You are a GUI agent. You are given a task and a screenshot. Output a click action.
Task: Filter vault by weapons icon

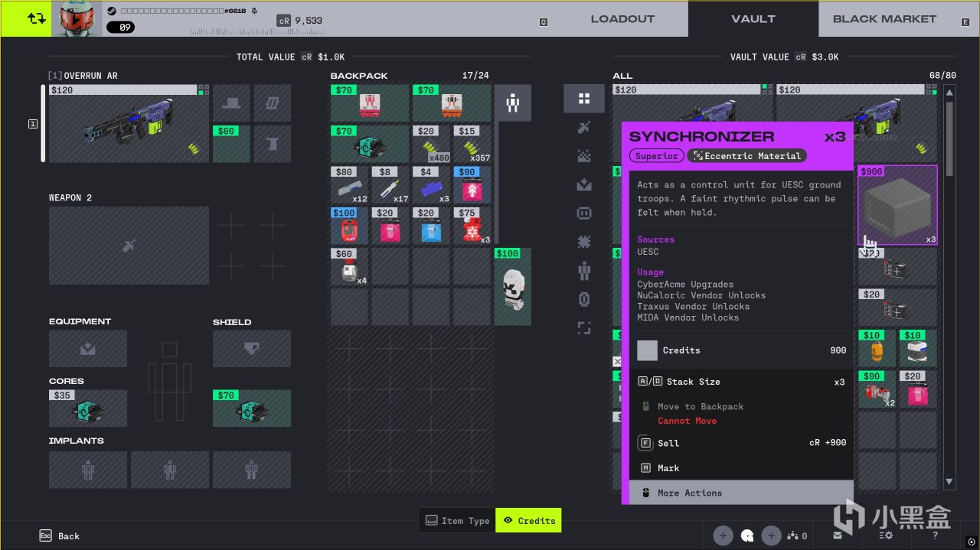[x=584, y=127]
